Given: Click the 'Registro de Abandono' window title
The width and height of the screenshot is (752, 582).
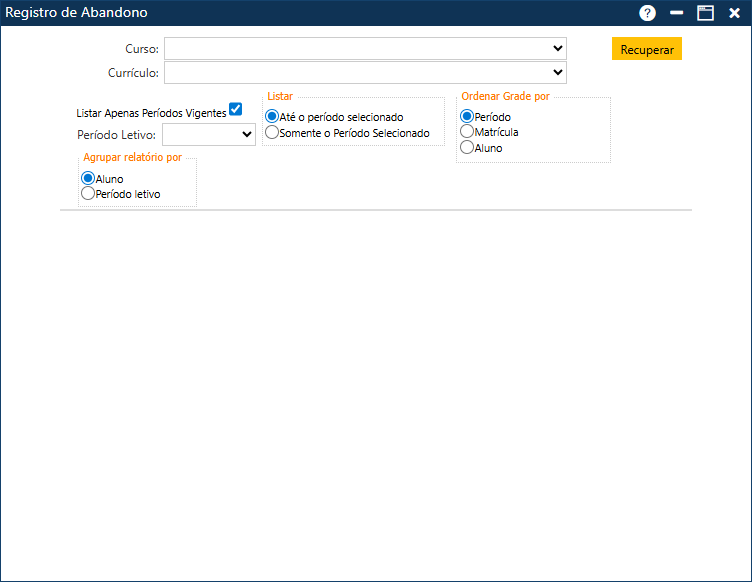Looking at the screenshot, I should click(x=77, y=13).
